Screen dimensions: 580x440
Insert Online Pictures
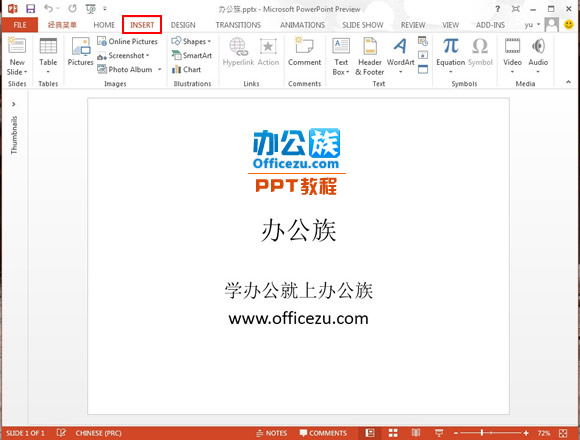click(x=128, y=41)
